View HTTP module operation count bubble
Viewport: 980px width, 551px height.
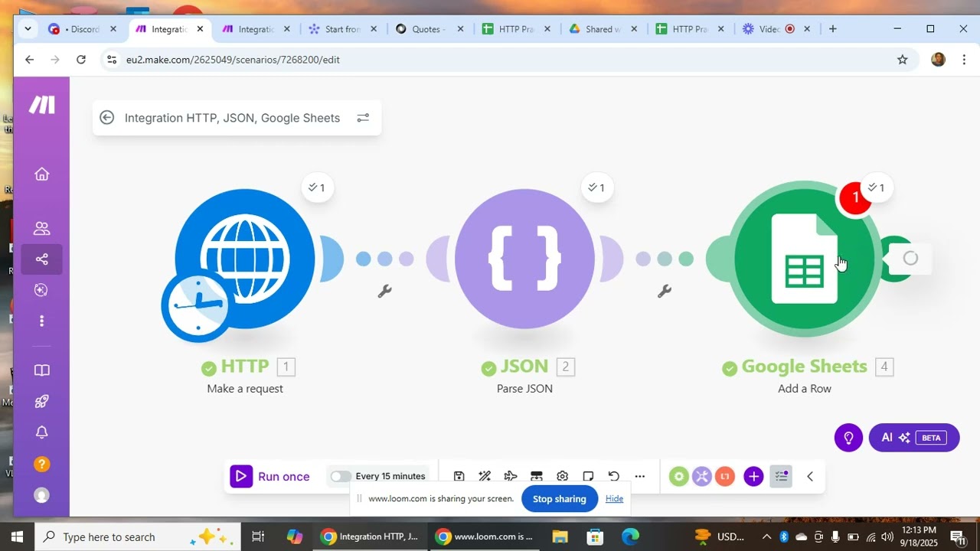pyautogui.click(x=317, y=187)
